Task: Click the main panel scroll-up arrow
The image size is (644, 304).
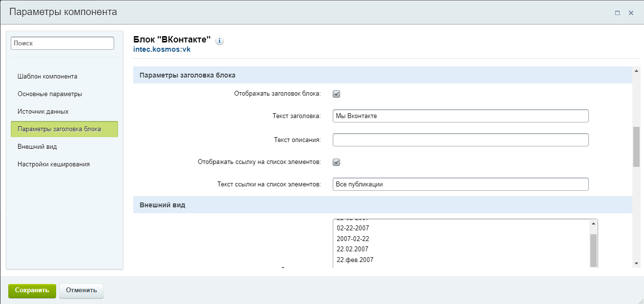Action: pos(636,71)
